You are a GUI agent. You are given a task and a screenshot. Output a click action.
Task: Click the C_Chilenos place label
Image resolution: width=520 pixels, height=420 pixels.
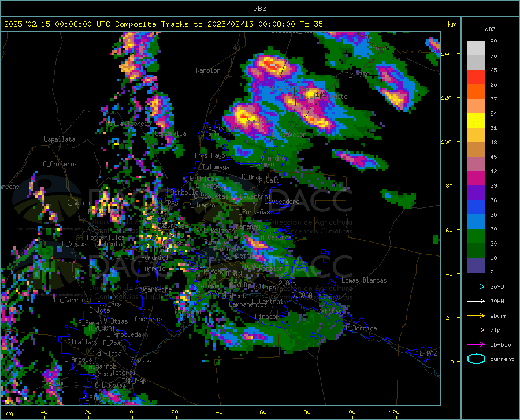[60, 163]
